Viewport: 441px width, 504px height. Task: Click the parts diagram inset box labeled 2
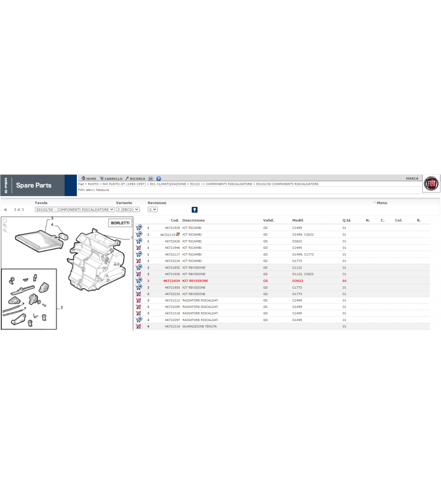(x=29, y=299)
